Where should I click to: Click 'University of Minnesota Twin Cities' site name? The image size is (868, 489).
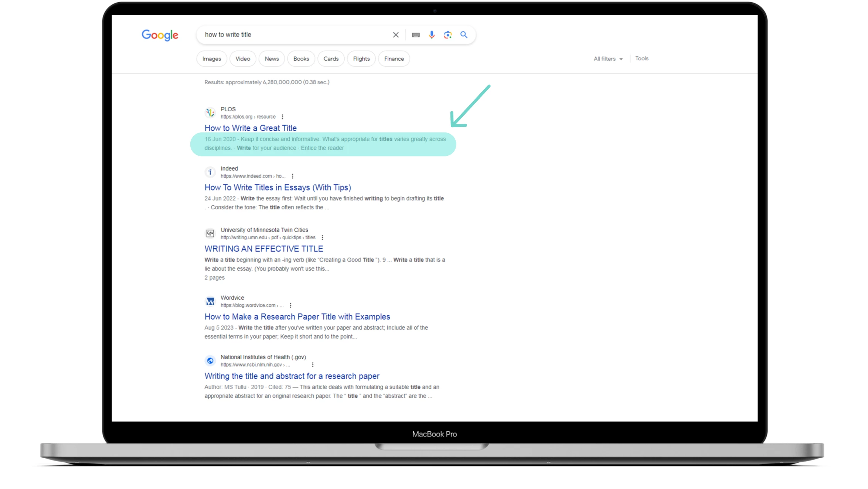(x=264, y=230)
